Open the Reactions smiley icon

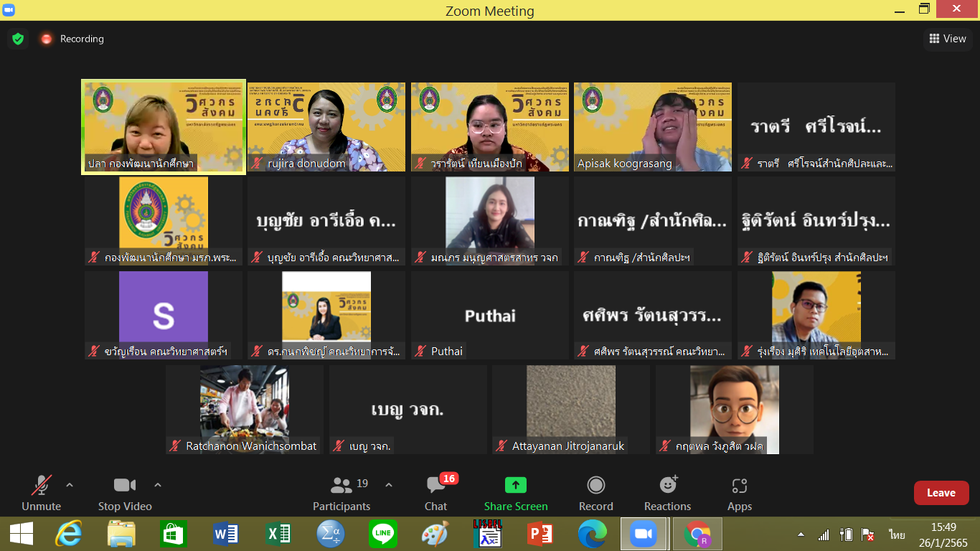(x=668, y=486)
